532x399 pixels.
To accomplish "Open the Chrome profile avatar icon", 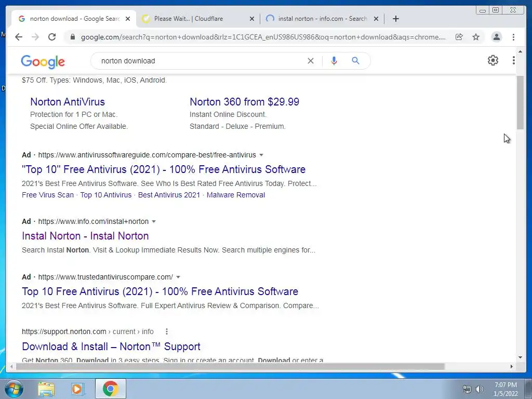I will coord(496,37).
